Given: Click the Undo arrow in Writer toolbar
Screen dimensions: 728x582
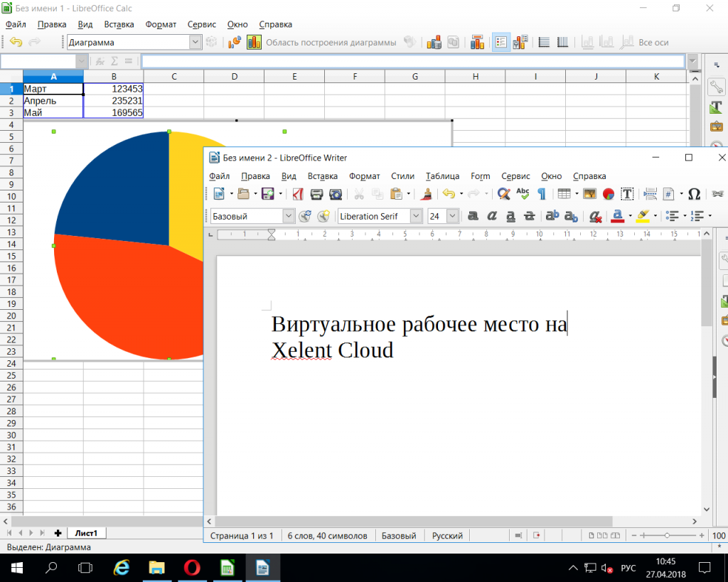Looking at the screenshot, I should [449, 194].
